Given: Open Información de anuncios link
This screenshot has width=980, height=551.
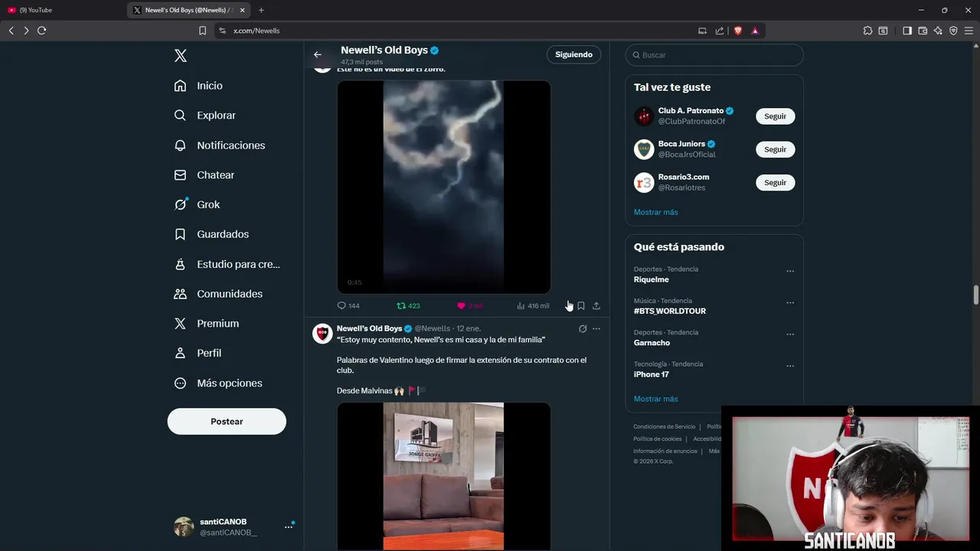Looking at the screenshot, I should (x=665, y=451).
